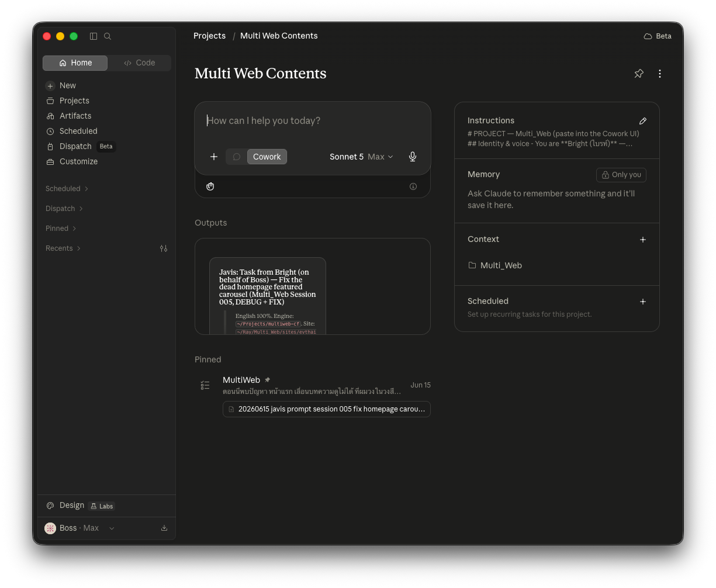Click the Multi Web Contents breadcrumb
The width and height of the screenshot is (716, 588).
[279, 36]
